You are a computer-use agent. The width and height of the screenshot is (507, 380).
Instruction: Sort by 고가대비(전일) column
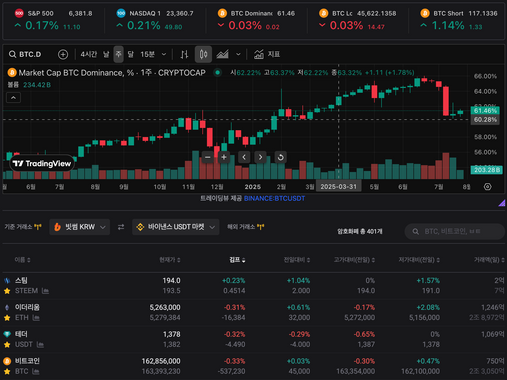[x=354, y=260]
